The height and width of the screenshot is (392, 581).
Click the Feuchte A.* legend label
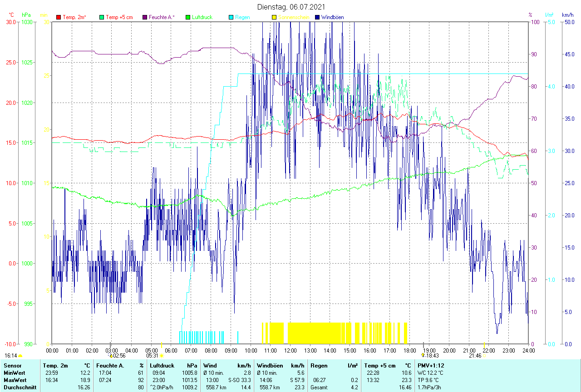162,17
